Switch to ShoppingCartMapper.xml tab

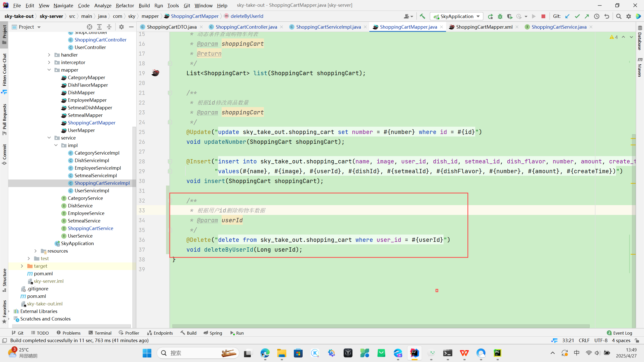(484, 27)
